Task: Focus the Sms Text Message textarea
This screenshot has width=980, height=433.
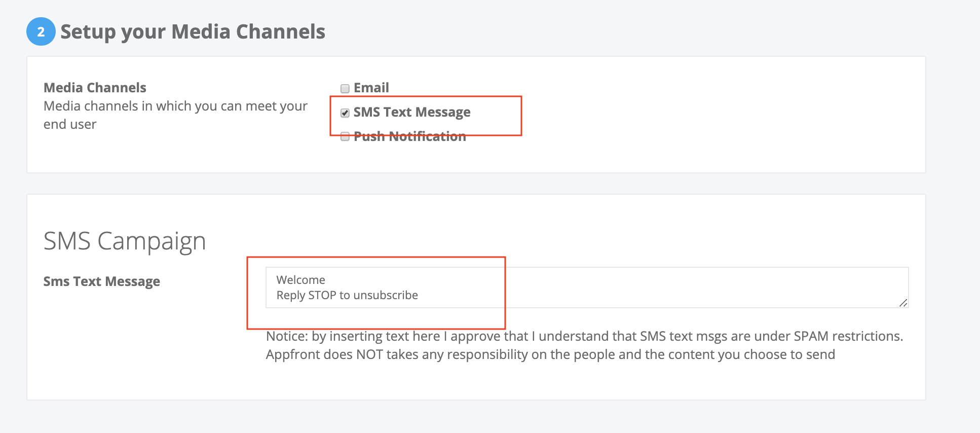Action: tap(587, 287)
